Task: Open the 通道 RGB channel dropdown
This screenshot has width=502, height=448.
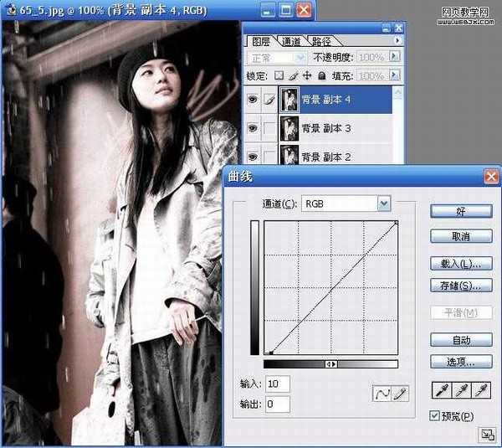Action: pos(383,203)
